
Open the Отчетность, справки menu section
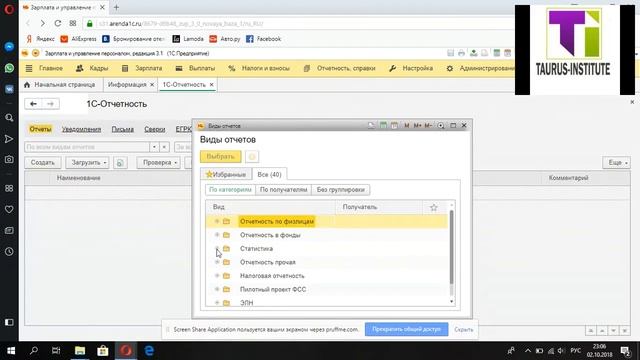click(x=340, y=68)
